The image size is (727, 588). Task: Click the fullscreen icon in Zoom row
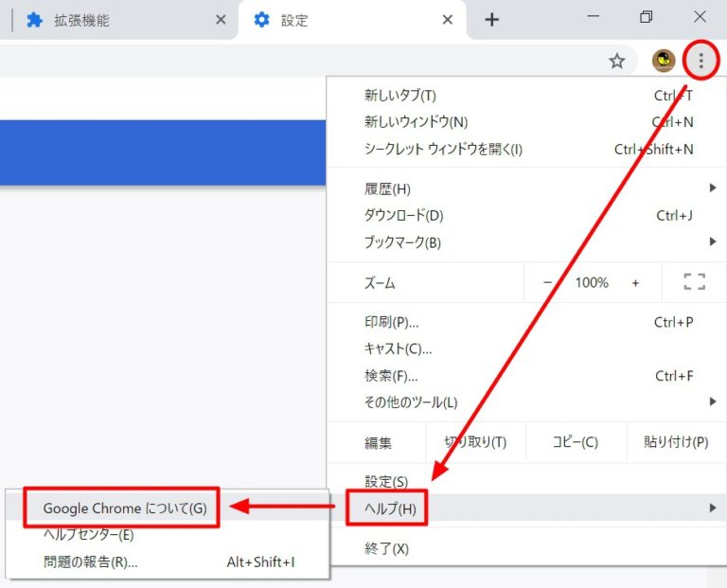click(x=694, y=282)
